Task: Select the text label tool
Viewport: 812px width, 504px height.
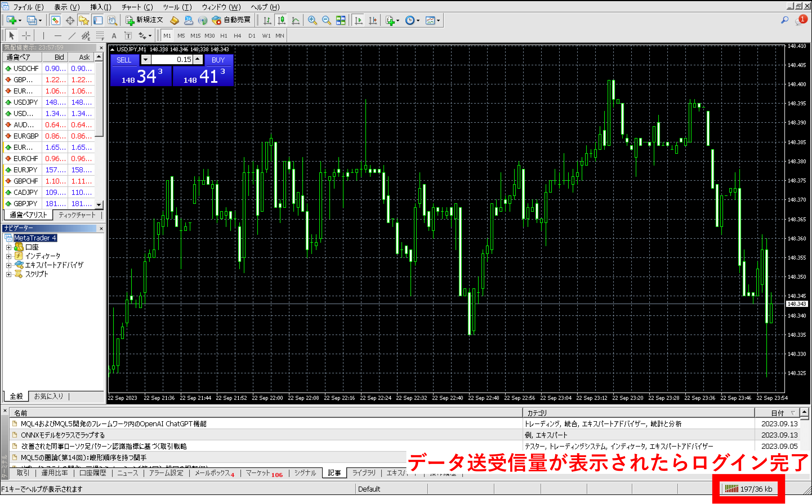Action: [x=128, y=35]
